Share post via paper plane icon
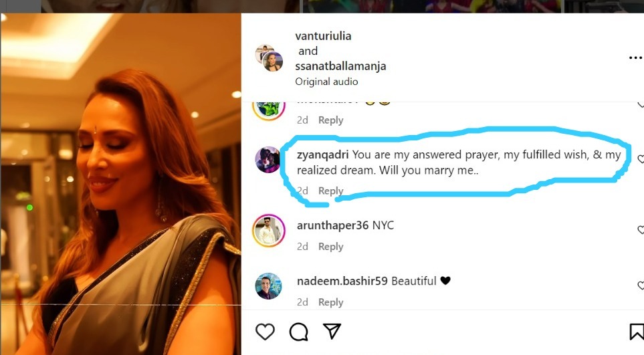644x355 pixels. pyautogui.click(x=332, y=331)
